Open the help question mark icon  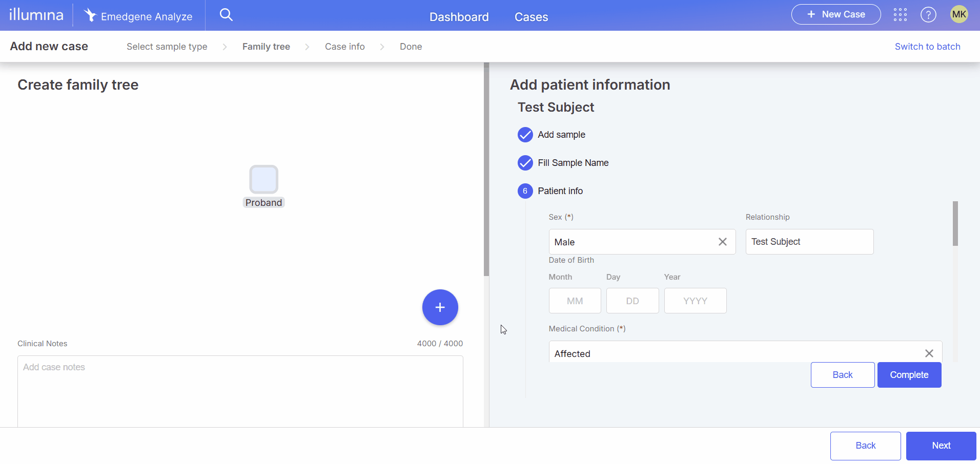pyautogui.click(x=928, y=15)
